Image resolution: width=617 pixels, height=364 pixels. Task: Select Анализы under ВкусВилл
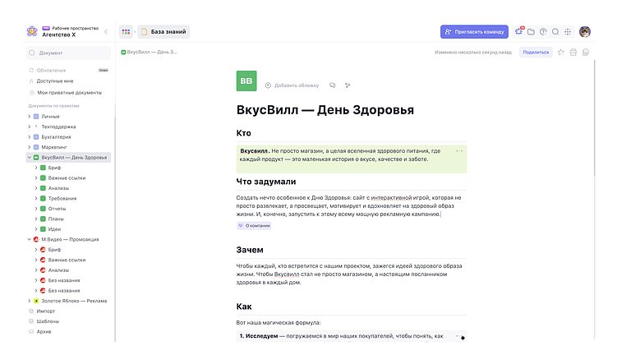click(58, 188)
